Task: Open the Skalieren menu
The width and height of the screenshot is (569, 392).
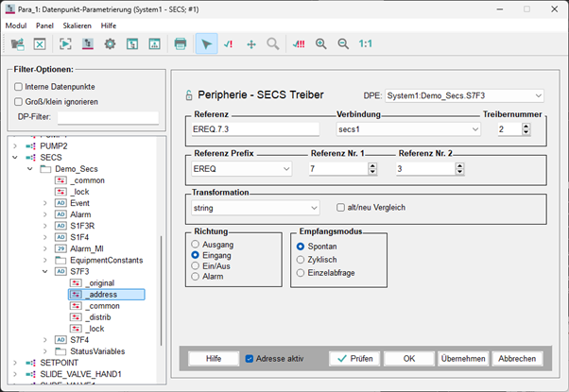Action: (77, 26)
